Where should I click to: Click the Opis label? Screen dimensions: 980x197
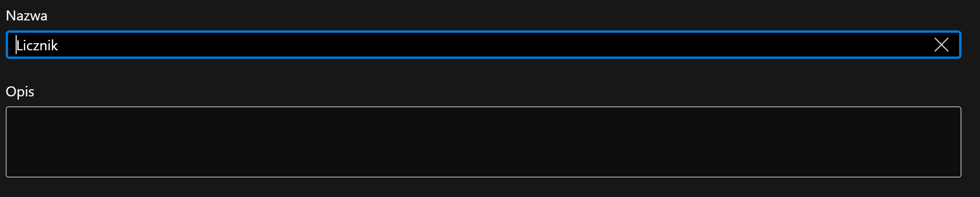click(20, 92)
